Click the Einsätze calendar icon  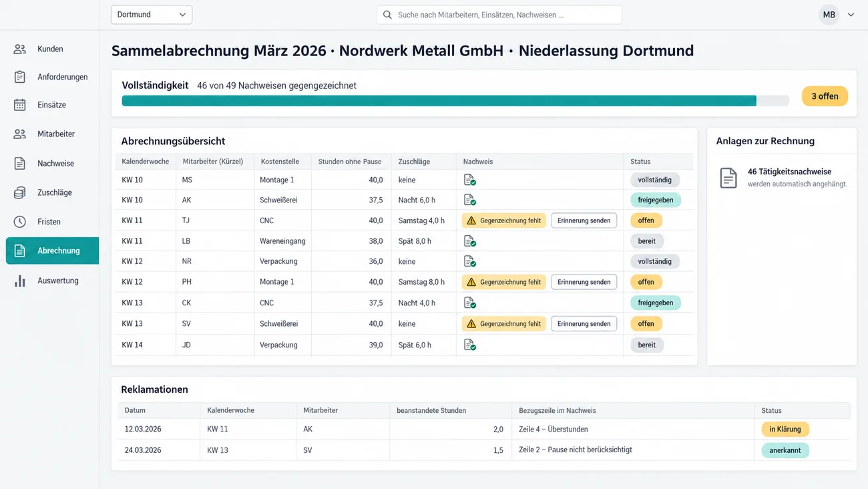[x=20, y=105]
